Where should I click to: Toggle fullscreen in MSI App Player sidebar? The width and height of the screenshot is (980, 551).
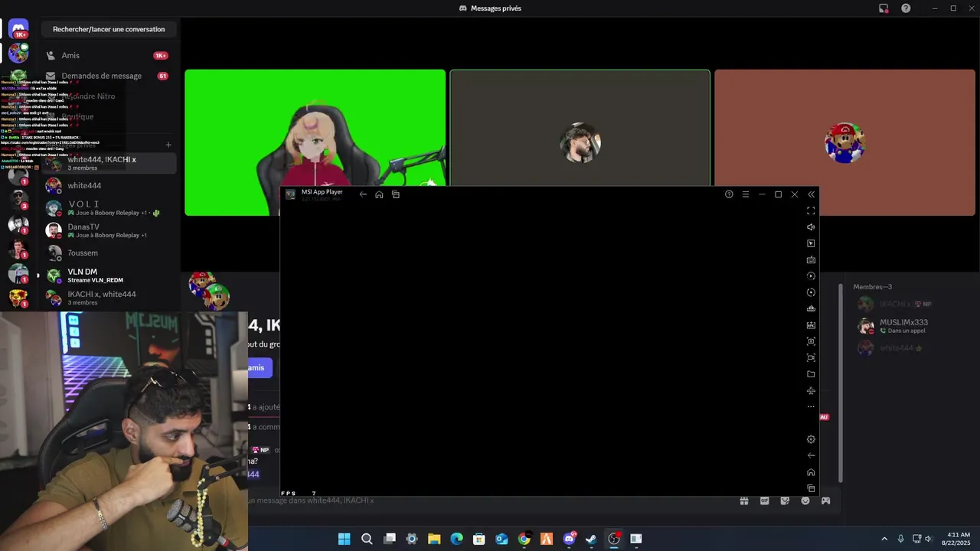coord(811,210)
